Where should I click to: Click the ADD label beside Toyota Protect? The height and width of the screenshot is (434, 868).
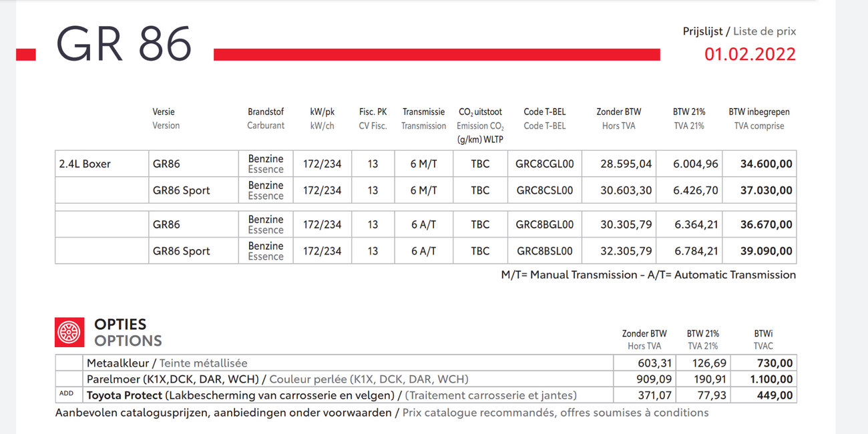[66, 394]
